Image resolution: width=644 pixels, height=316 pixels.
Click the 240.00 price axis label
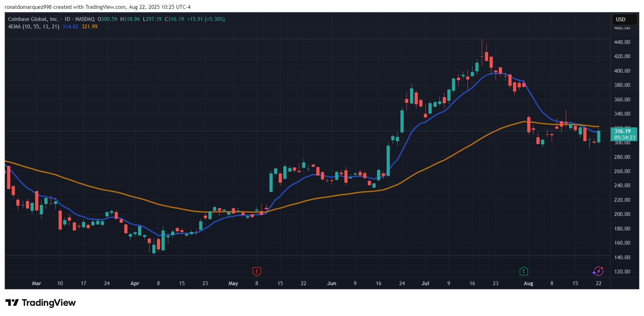coord(622,185)
